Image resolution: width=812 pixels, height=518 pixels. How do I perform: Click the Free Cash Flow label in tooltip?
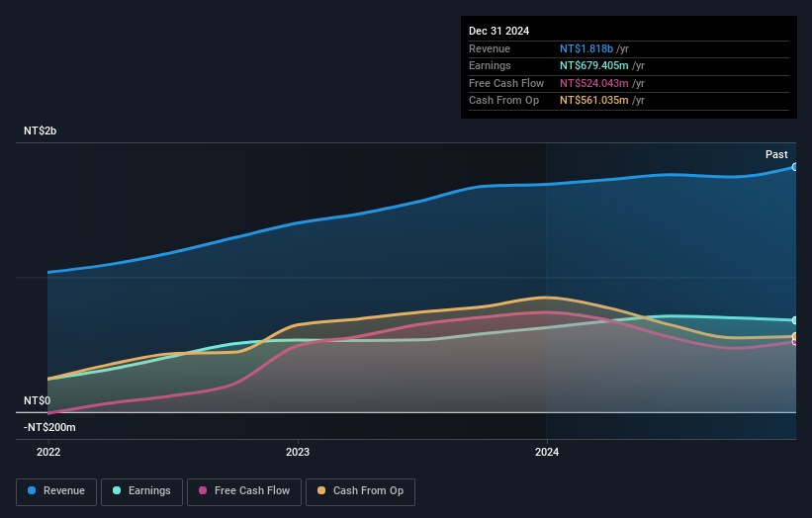tap(506, 83)
